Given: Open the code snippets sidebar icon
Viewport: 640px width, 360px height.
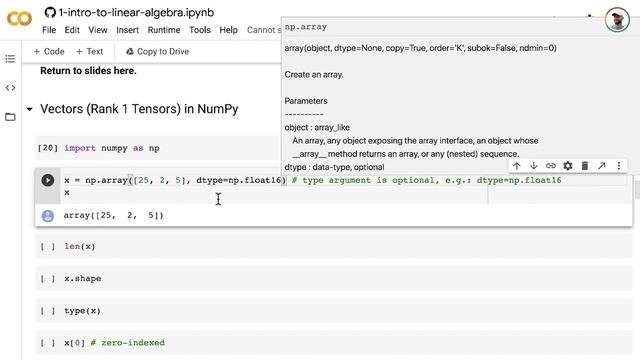Looking at the screenshot, I should pos(10,88).
